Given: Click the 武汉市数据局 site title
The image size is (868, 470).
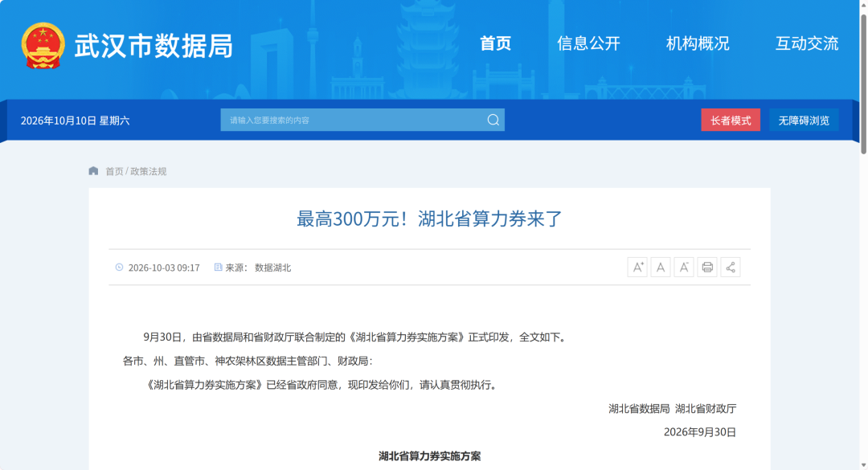Looking at the screenshot, I should (x=154, y=46).
